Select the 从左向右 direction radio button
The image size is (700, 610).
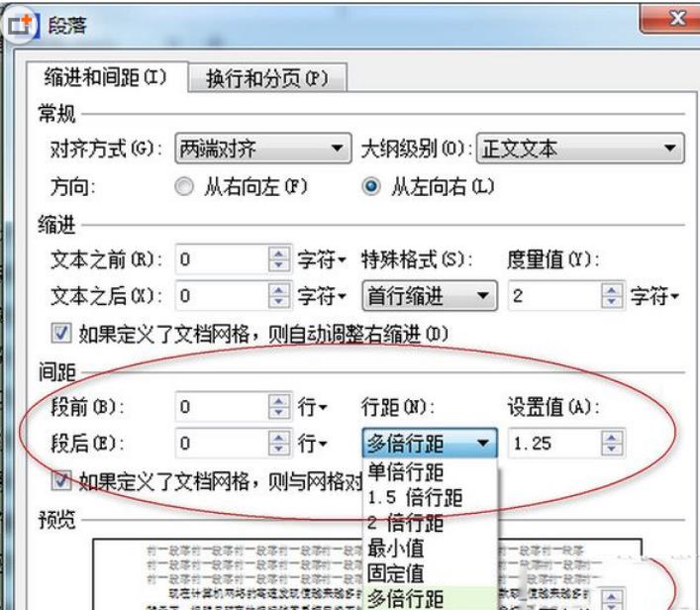click(371, 186)
